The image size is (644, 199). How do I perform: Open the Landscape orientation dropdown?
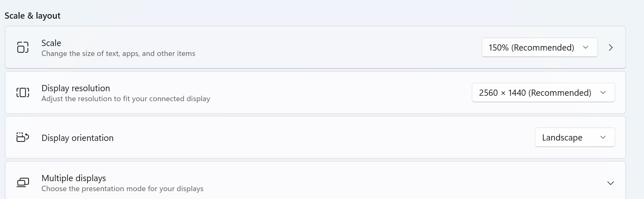(574, 138)
